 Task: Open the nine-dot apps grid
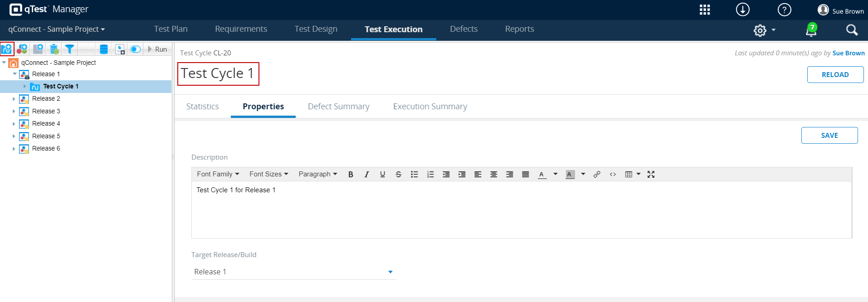coord(705,10)
